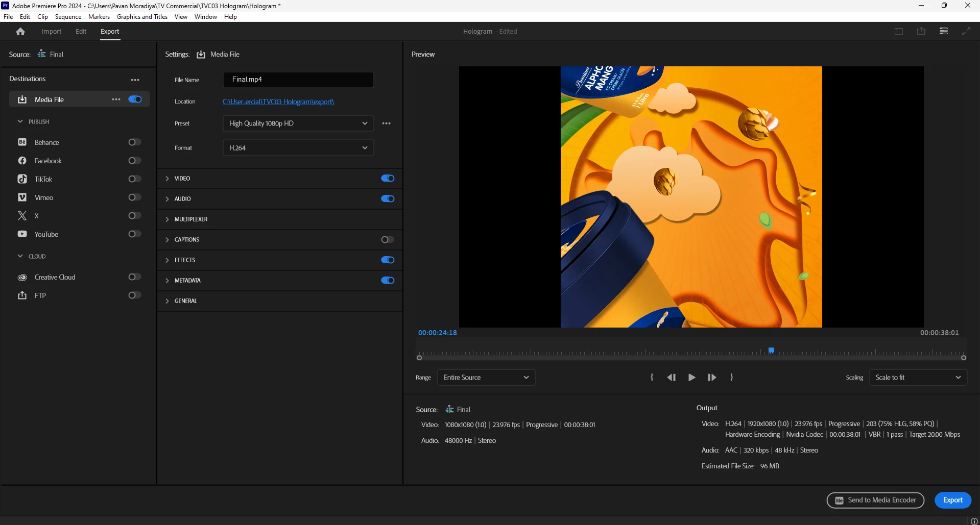Open the Scaling dropdown
The width and height of the screenshot is (980, 525).
coord(918,378)
